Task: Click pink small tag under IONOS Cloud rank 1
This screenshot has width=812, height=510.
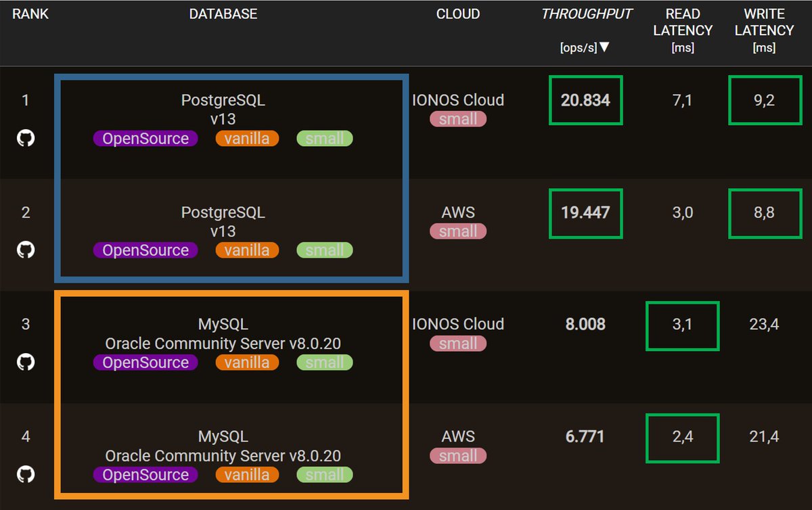Action: 458,120
